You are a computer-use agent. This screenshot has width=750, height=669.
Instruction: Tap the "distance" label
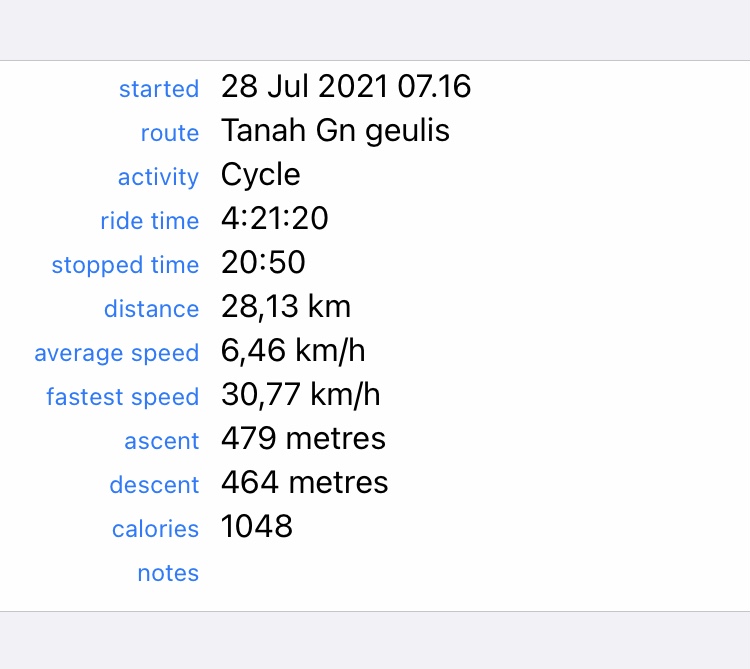(151, 309)
